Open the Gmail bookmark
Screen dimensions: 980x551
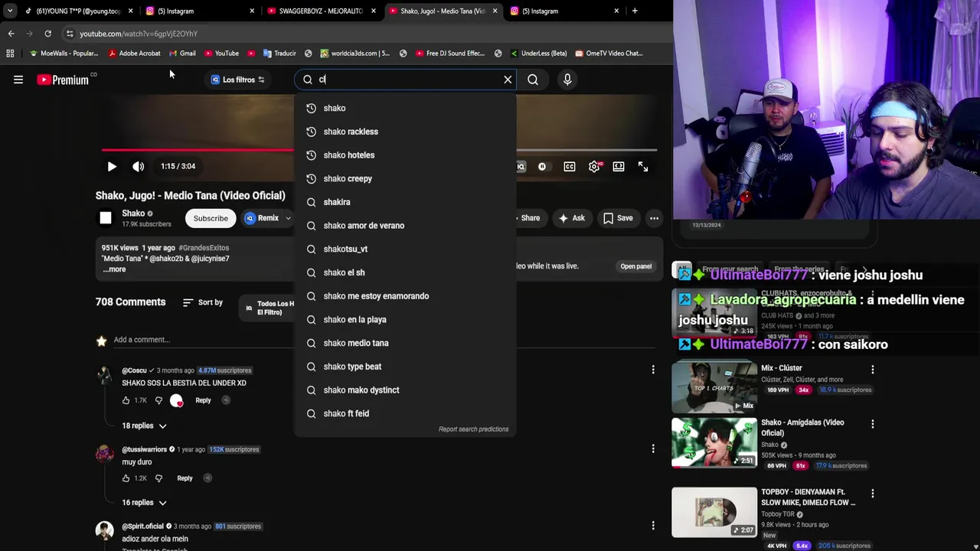tap(182, 54)
